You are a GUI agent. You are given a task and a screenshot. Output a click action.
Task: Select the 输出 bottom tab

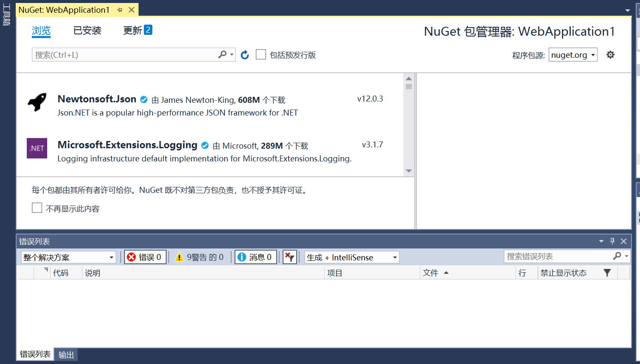click(x=66, y=355)
